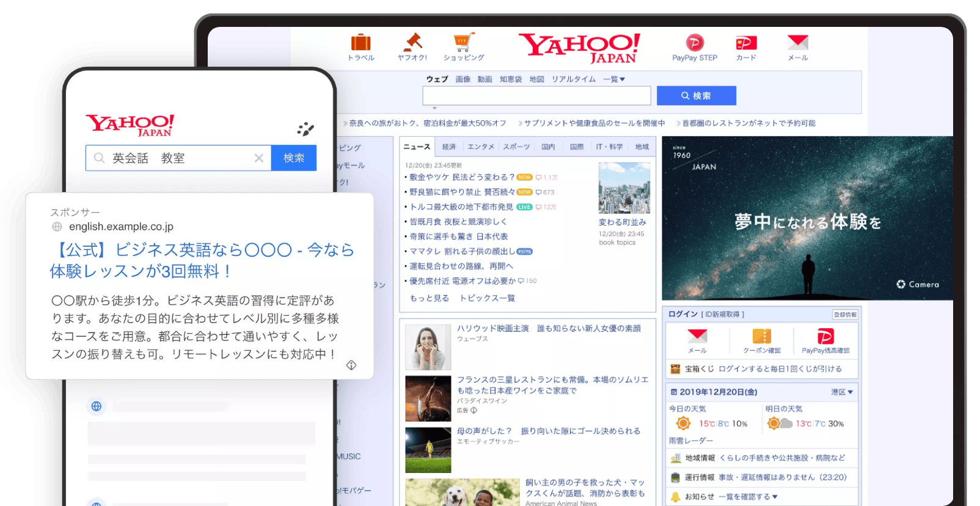Open the PayPay Card icon

click(746, 43)
